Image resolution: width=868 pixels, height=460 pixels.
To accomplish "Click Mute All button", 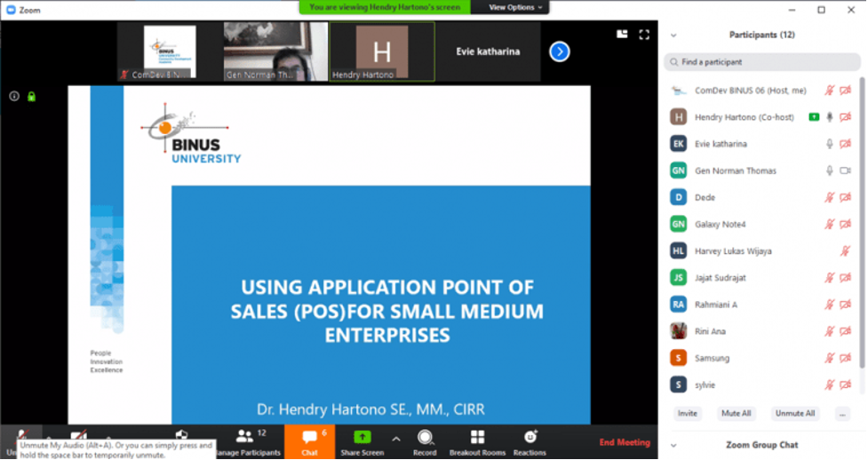I will click(x=737, y=414).
